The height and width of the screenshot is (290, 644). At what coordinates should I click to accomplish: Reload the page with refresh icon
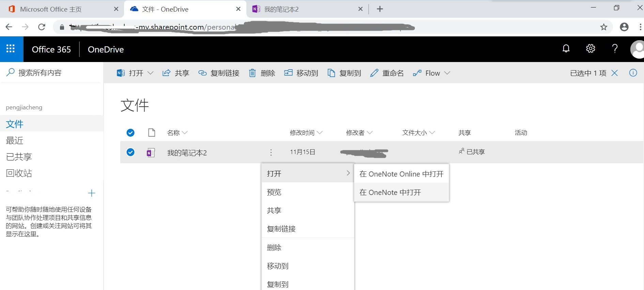(42, 27)
